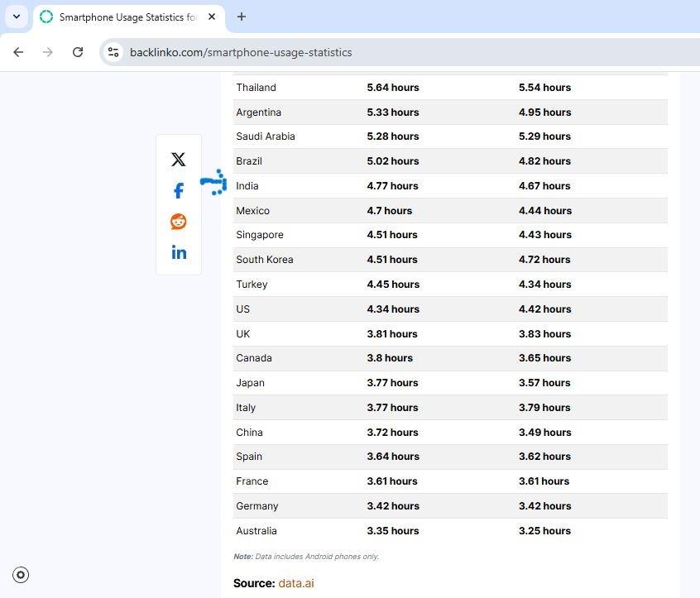Screen dimensions: 700x598
Task: Open a new browser tab
Action: coord(241,17)
